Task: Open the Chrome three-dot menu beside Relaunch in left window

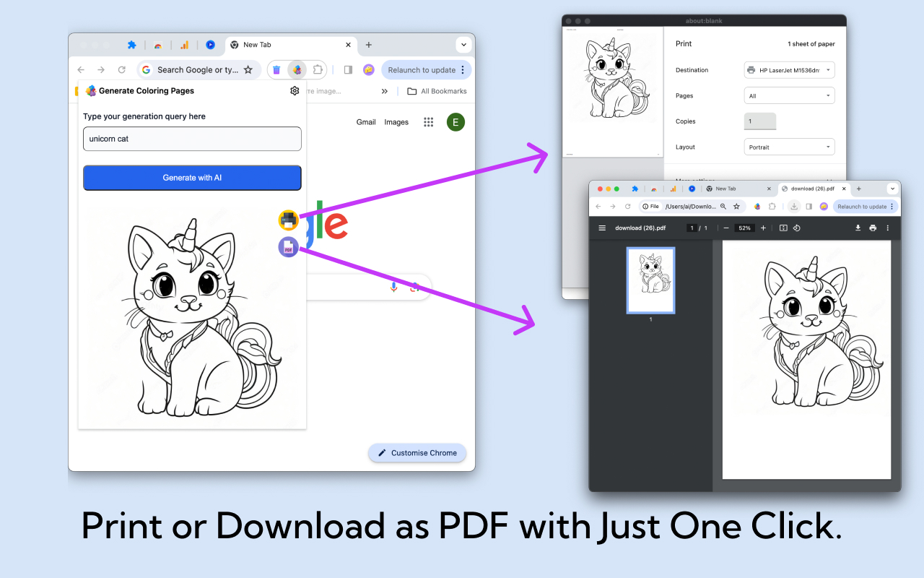Action: coord(463,70)
